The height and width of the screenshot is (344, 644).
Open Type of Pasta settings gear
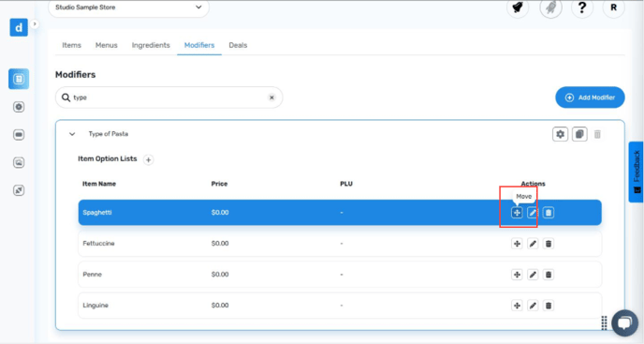(560, 134)
